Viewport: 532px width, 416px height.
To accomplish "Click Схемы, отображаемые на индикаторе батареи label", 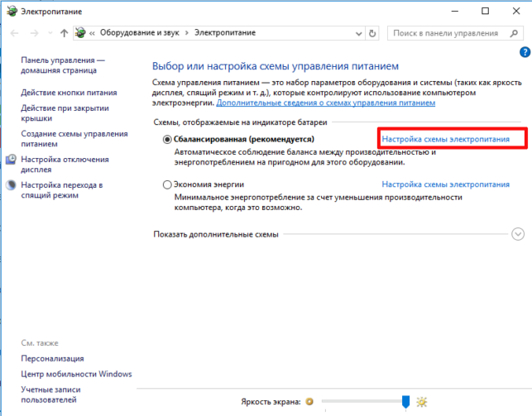I will 240,122.
